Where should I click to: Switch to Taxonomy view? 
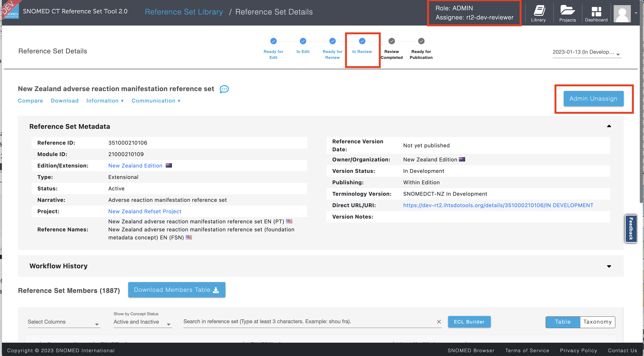597,322
